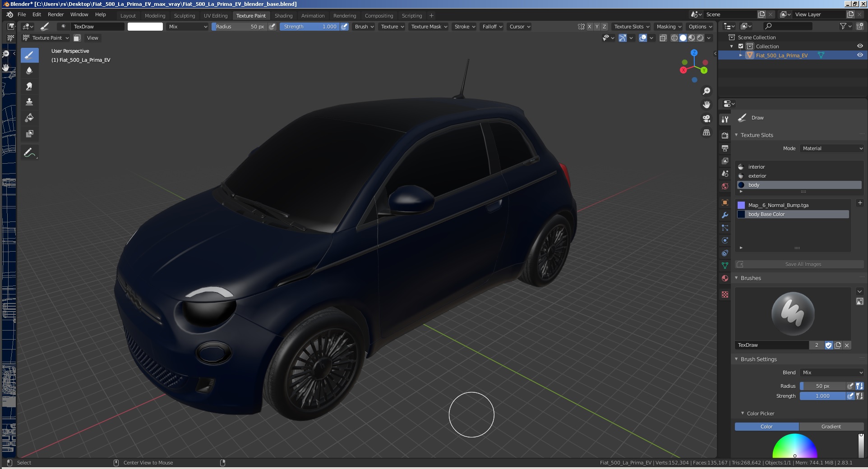Toggle Z axis symmetry
This screenshot has width=868, height=469.
point(605,27)
